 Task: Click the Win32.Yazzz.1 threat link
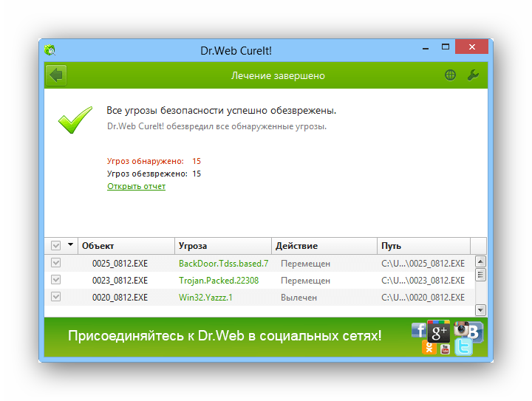(205, 298)
